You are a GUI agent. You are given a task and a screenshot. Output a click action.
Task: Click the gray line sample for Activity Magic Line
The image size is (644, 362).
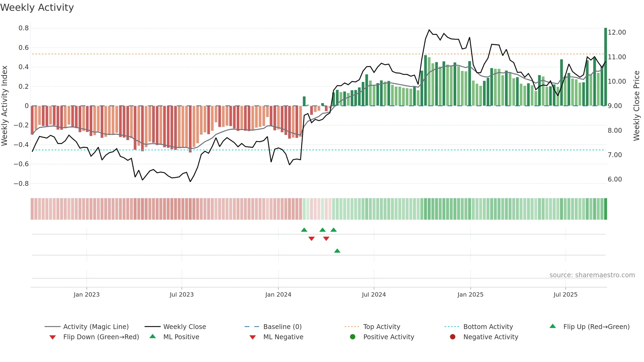coord(52,327)
